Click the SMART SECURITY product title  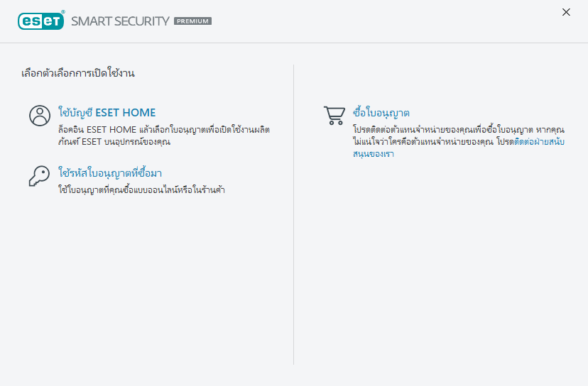click(120, 21)
